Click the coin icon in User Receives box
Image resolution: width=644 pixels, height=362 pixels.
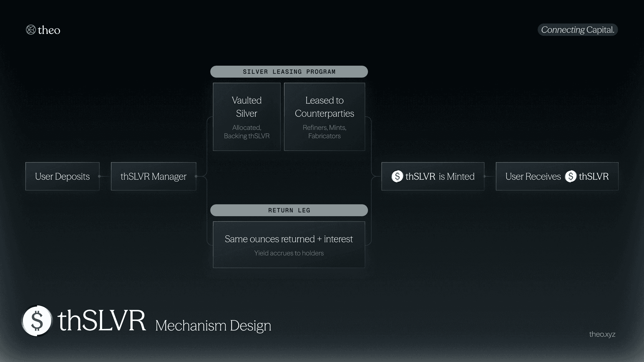571,176
